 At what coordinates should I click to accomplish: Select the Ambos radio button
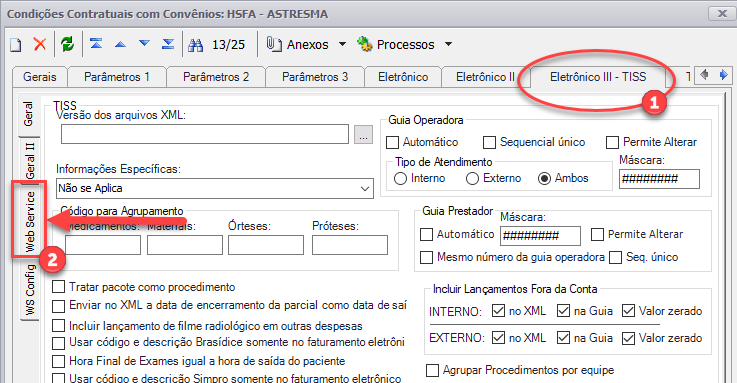pyautogui.click(x=544, y=179)
